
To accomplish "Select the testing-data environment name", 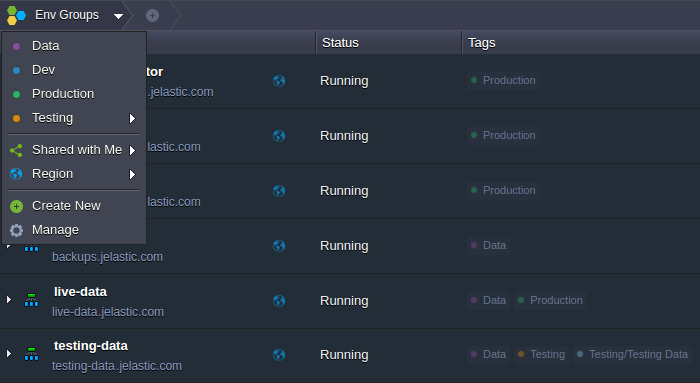I will click(91, 346).
